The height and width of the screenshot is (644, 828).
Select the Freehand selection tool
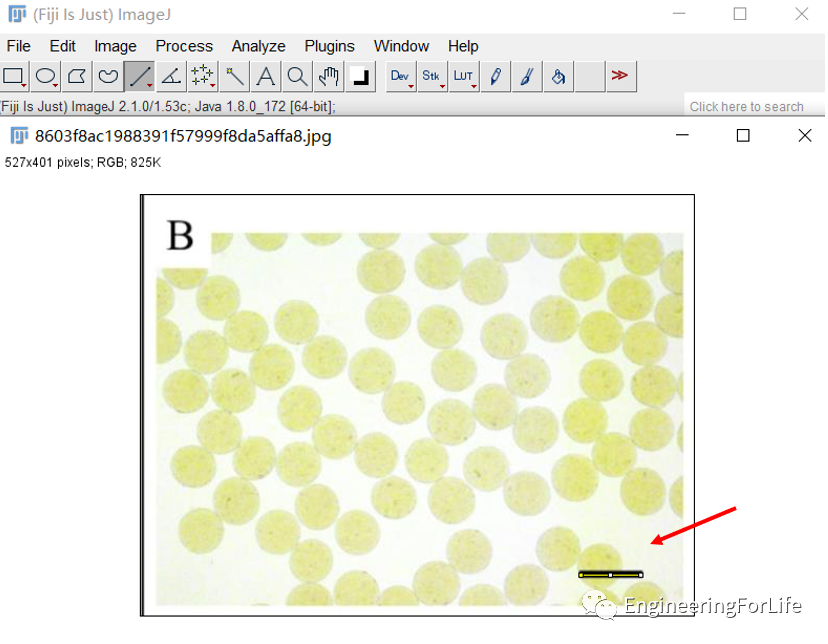point(108,77)
